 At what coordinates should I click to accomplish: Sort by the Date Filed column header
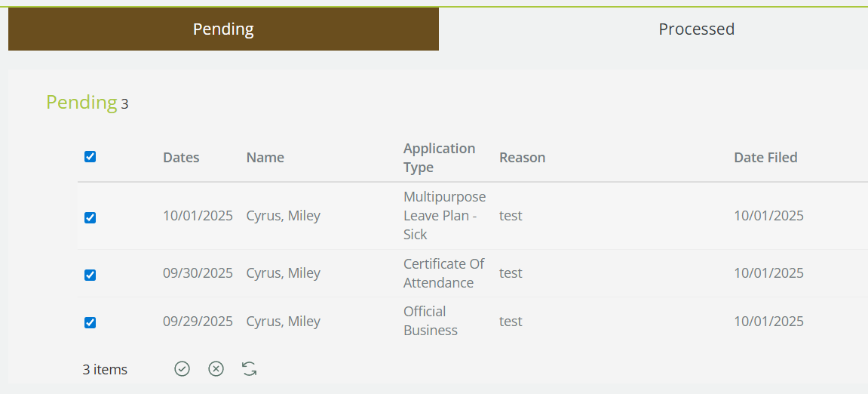(765, 158)
